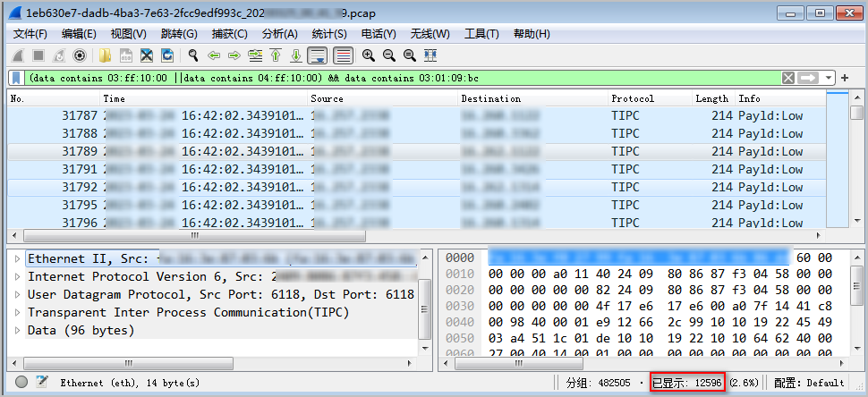
Task: Sort by the Info column header
Action: [780, 98]
